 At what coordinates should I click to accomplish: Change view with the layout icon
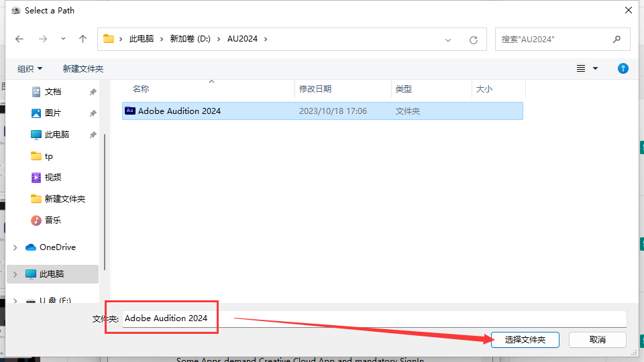(x=581, y=68)
